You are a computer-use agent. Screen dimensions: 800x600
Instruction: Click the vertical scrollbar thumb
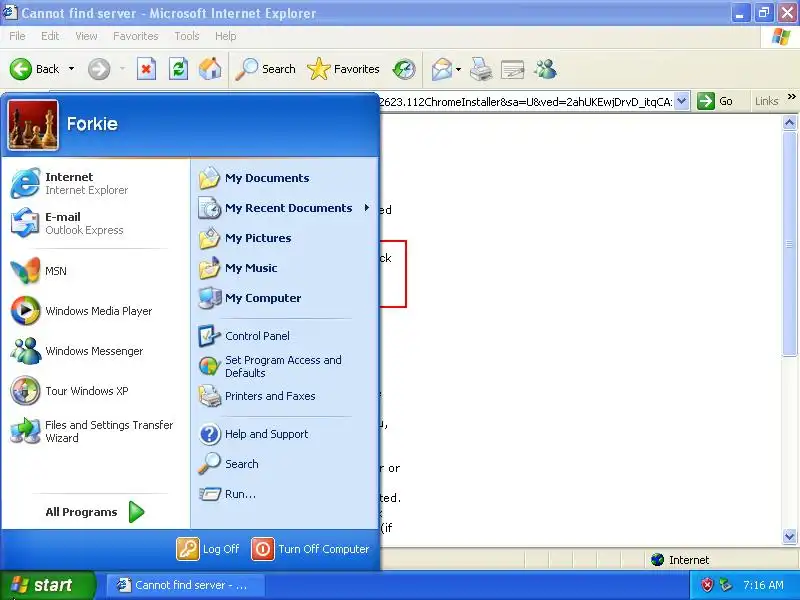[x=789, y=244]
